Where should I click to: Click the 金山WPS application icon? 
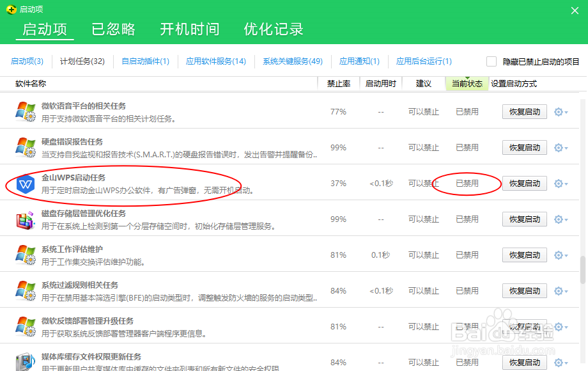click(26, 183)
